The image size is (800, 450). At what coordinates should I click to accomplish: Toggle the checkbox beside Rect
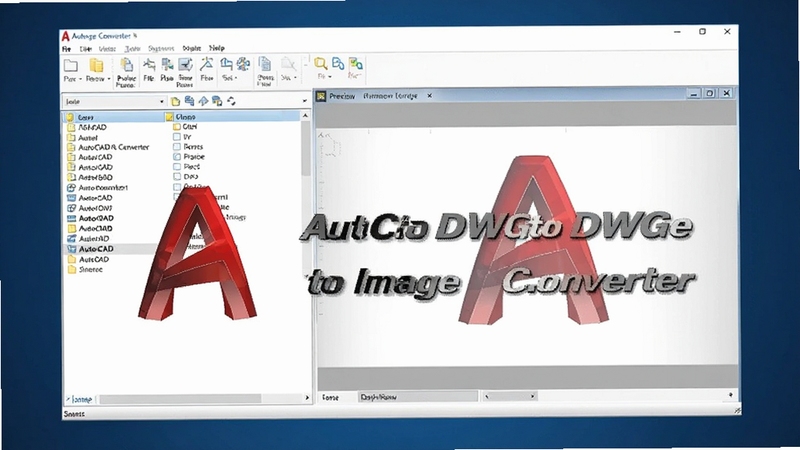point(177,166)
